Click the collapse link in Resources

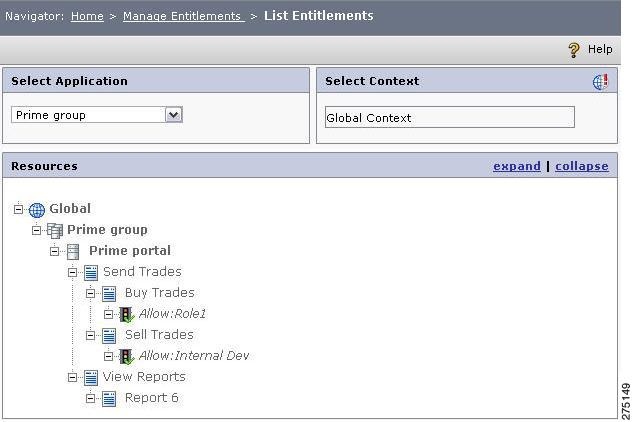coord(581,166)
